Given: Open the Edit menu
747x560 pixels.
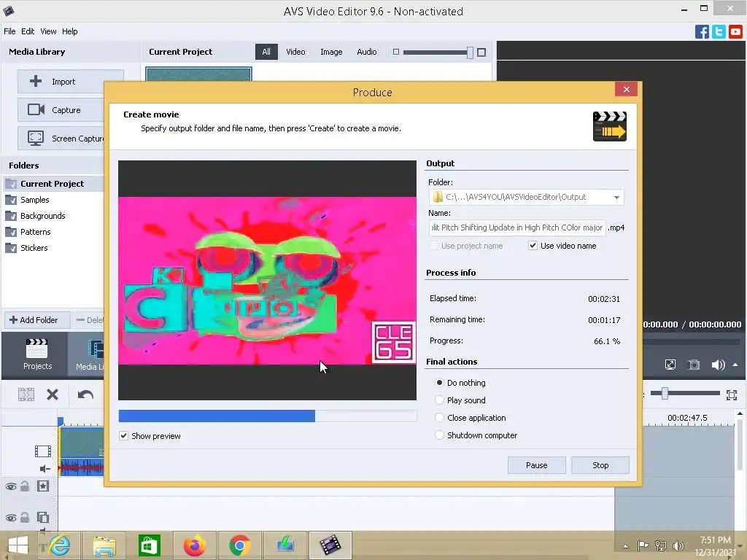Looking at the screenshot, I should (28, 31).
